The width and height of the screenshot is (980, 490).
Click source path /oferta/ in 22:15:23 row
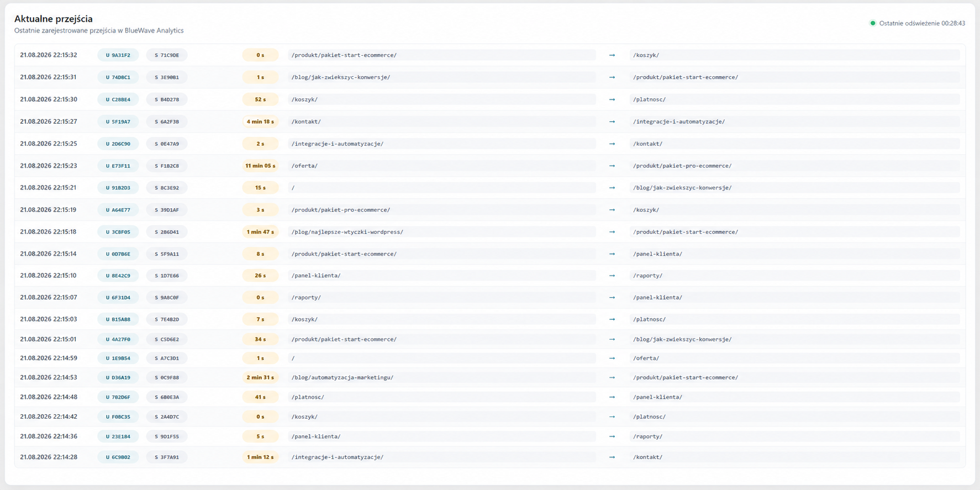point(441,166)
